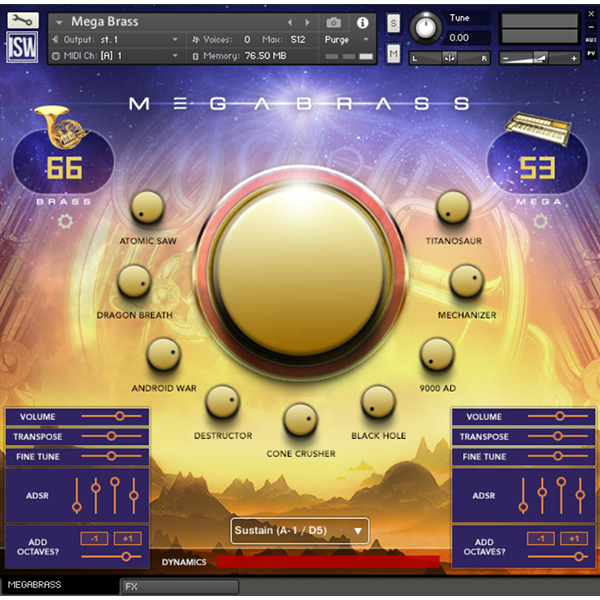Go to previous instrument with left arrow
Screen dimensions: 600x600
coord(290,23)
